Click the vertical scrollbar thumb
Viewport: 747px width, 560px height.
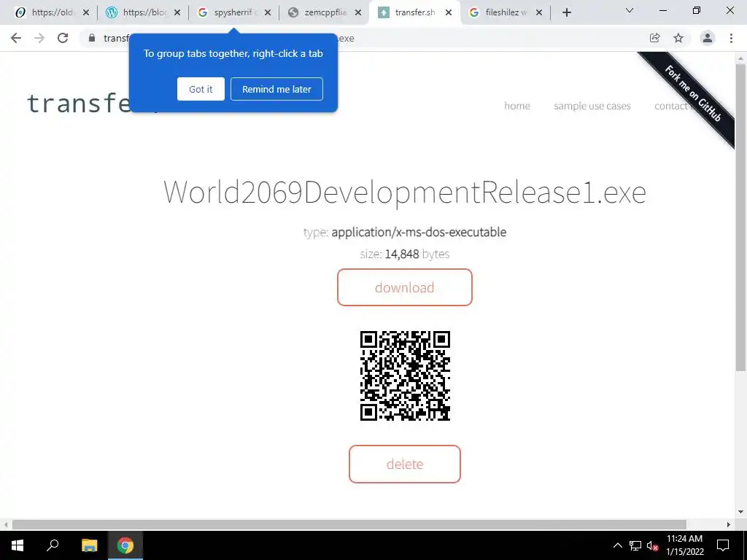click(740, 217)
